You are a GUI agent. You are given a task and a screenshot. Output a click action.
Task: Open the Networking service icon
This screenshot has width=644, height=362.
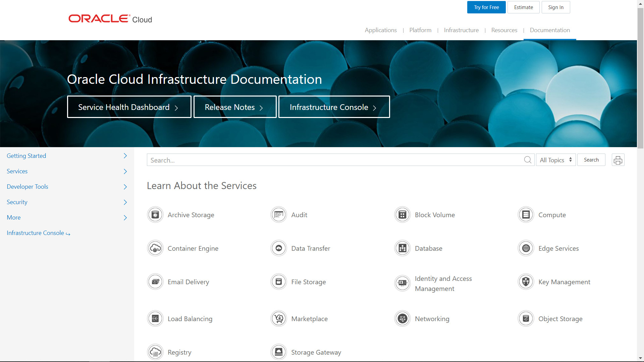point(402,319)
